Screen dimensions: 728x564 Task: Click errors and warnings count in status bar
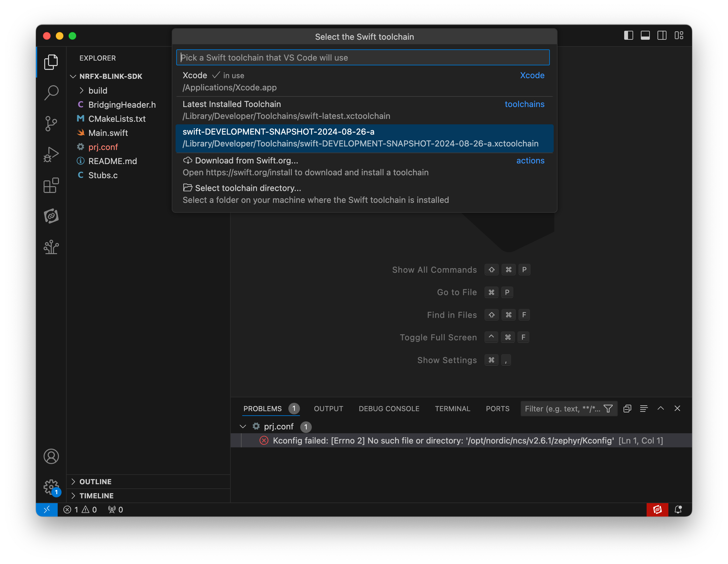pos(80,509)
